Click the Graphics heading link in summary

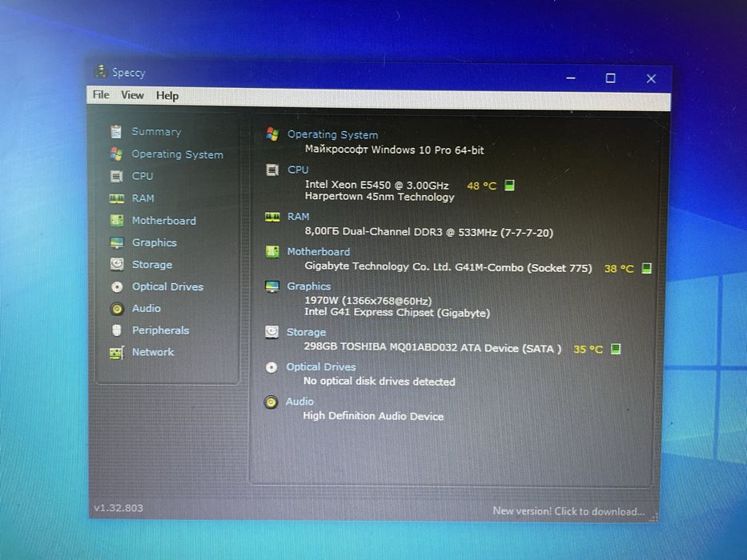309,286
